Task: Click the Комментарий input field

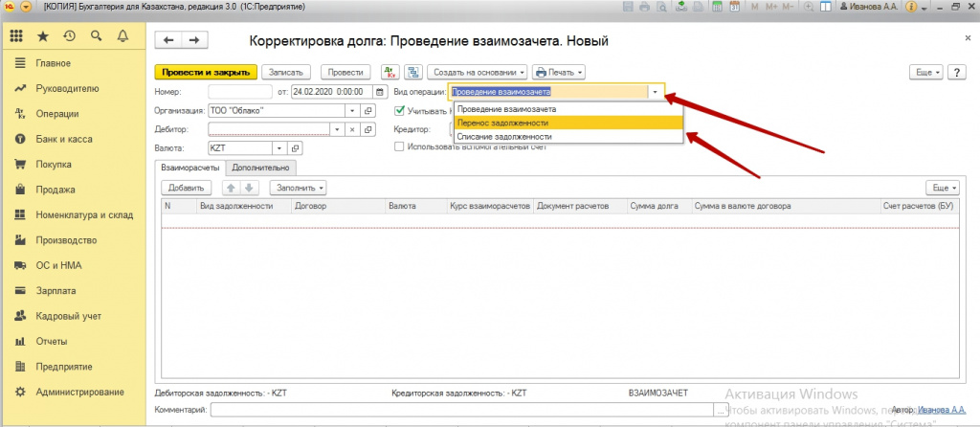Action: pyautogui.click(x=461, y=410)
